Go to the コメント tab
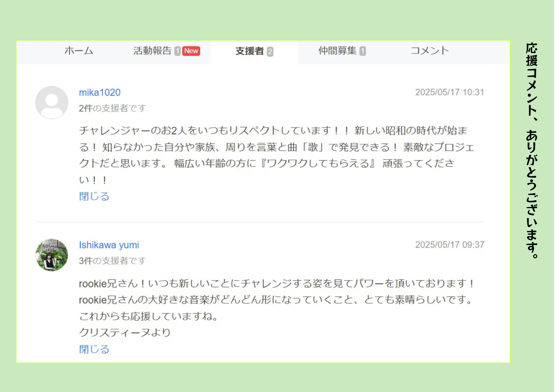The width and height of the screenshot is (555, 392). pyautogui.click(x=430, y=51)
